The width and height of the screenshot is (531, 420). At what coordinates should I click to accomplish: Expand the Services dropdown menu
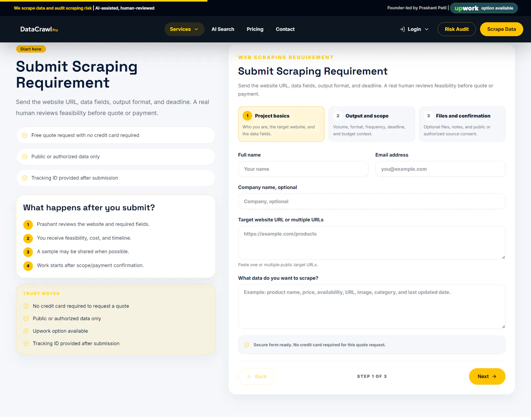184,29
